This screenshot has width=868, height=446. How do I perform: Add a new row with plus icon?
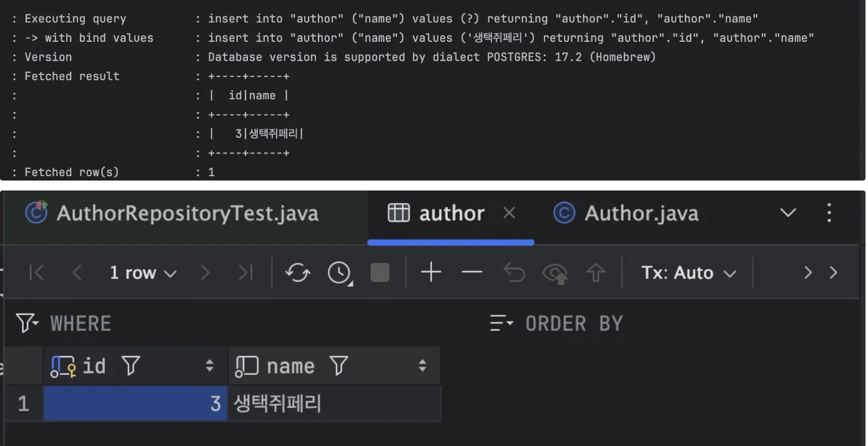coord(431,272)
